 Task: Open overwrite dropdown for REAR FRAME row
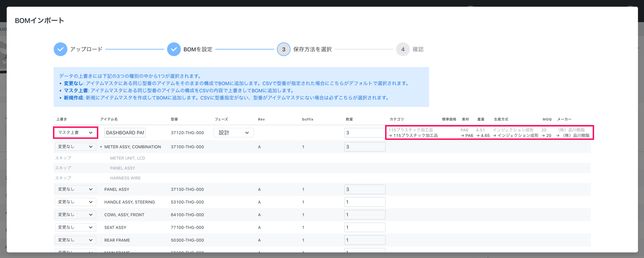pyautogui.click(x=75, y=240)
